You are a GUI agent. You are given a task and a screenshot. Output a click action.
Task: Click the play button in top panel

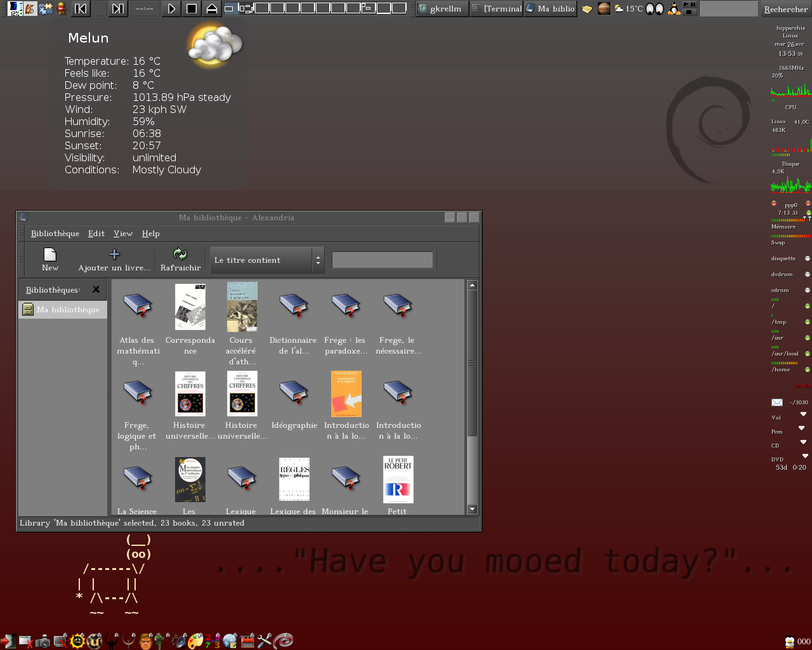171,9
